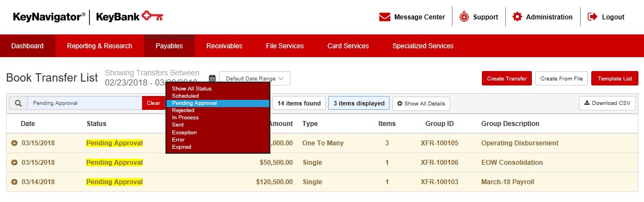
Task: Select Show All Status option
Action: click(218, 88)
